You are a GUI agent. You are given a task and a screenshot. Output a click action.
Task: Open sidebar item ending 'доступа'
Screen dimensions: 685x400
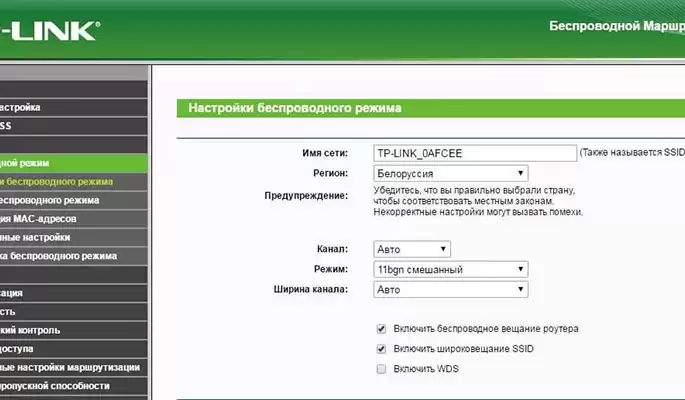click(x=74, y=349)
